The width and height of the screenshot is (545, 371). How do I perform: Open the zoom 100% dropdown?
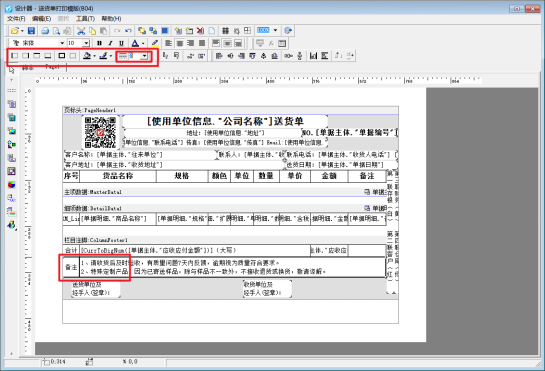pos(275,30)
